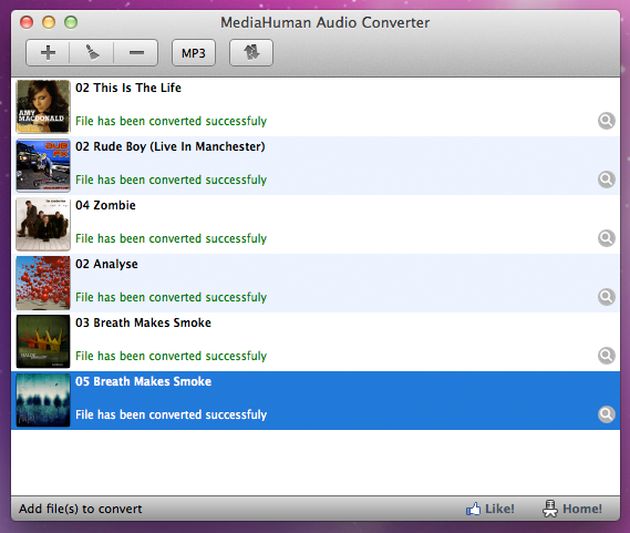This screenshot has width=630, height=533.
Task: Click the red balloons Analyse album thumbnail
Action: click(x=43, y=283)
